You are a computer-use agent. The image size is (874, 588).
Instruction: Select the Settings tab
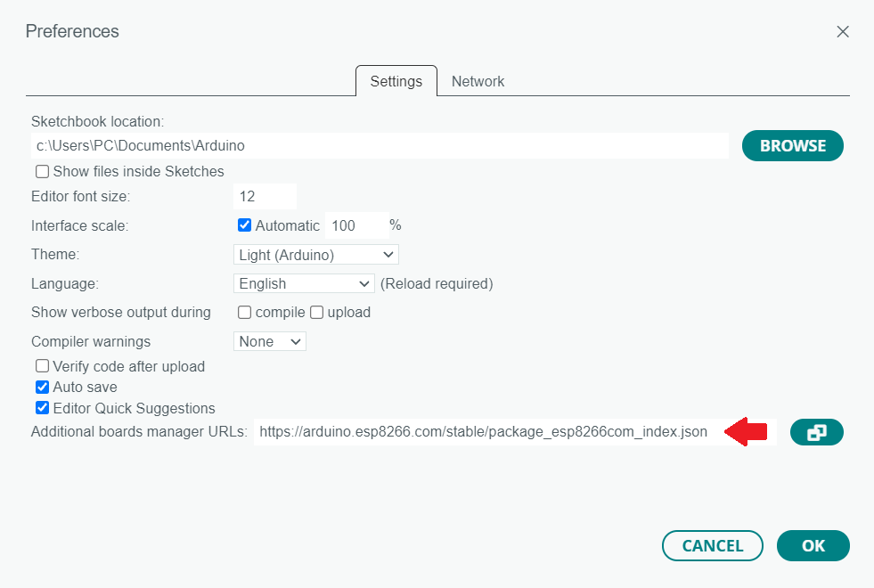396,81
